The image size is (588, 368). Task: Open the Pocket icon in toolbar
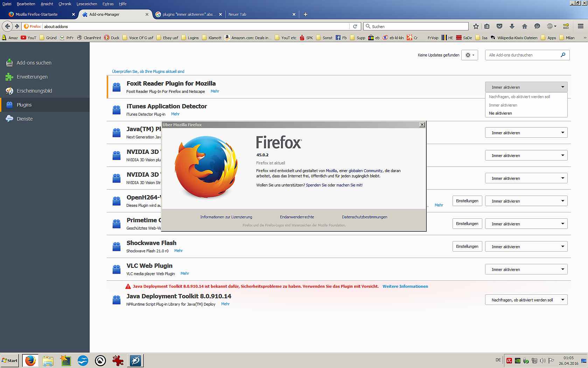click(499, 26)
